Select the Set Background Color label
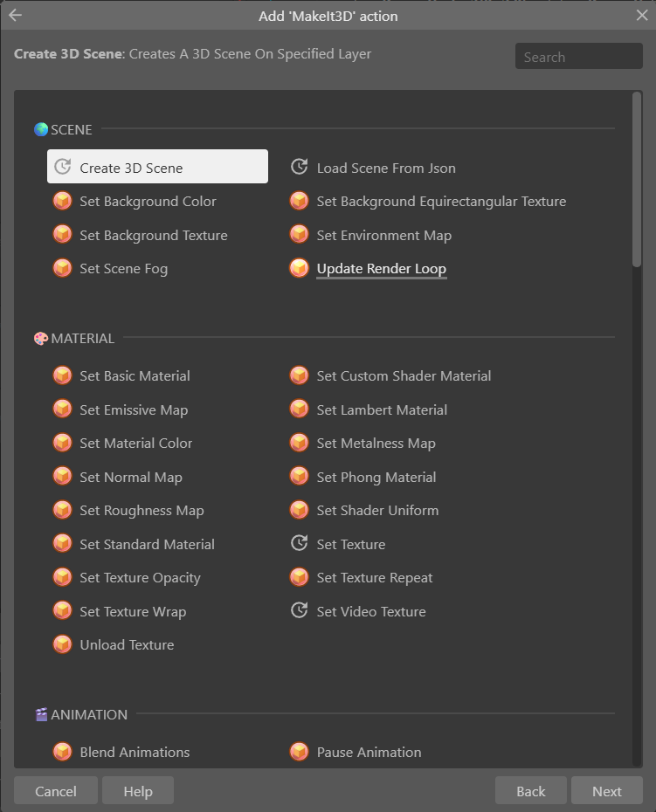The width and height of the screenshot is (656, 812). 148,202
